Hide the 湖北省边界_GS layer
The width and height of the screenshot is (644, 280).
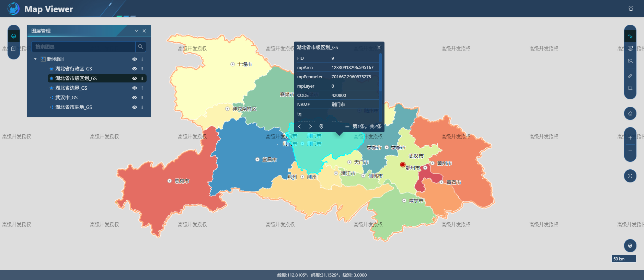(x=135, y=88)
